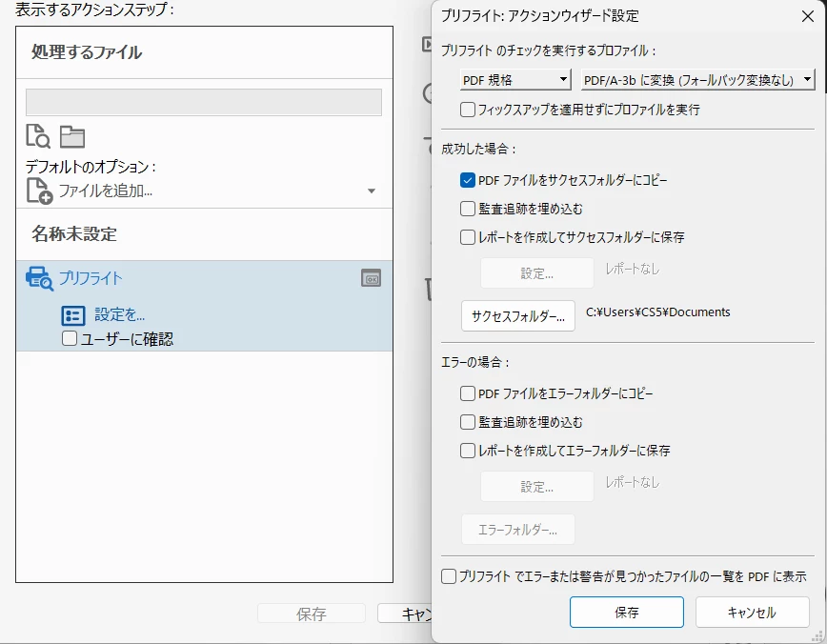Click the browse file search icon
Viewport: 827px width, 644px height.
38,136
